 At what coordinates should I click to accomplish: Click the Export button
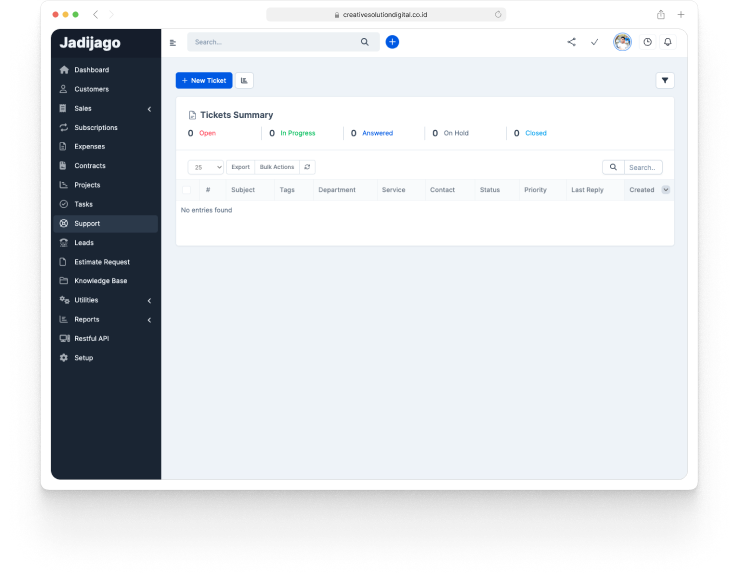(240, 167)
